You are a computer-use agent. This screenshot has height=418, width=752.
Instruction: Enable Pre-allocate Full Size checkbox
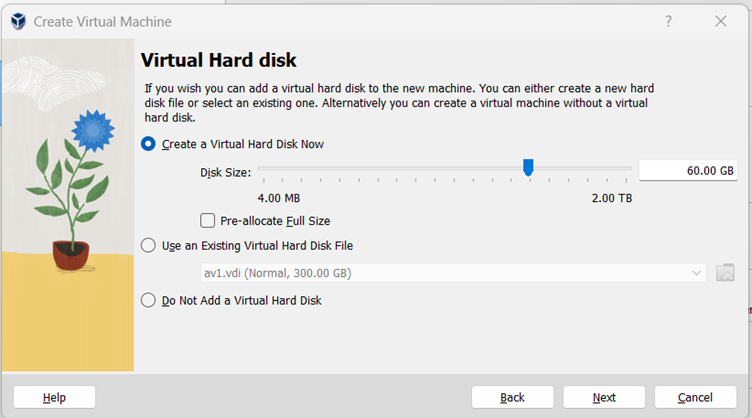208,221
